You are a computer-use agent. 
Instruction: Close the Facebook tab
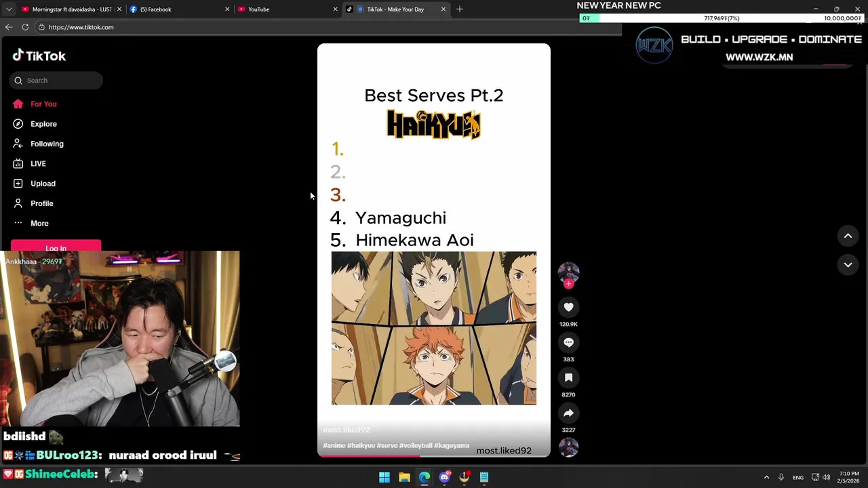click(x=227, y=9)
